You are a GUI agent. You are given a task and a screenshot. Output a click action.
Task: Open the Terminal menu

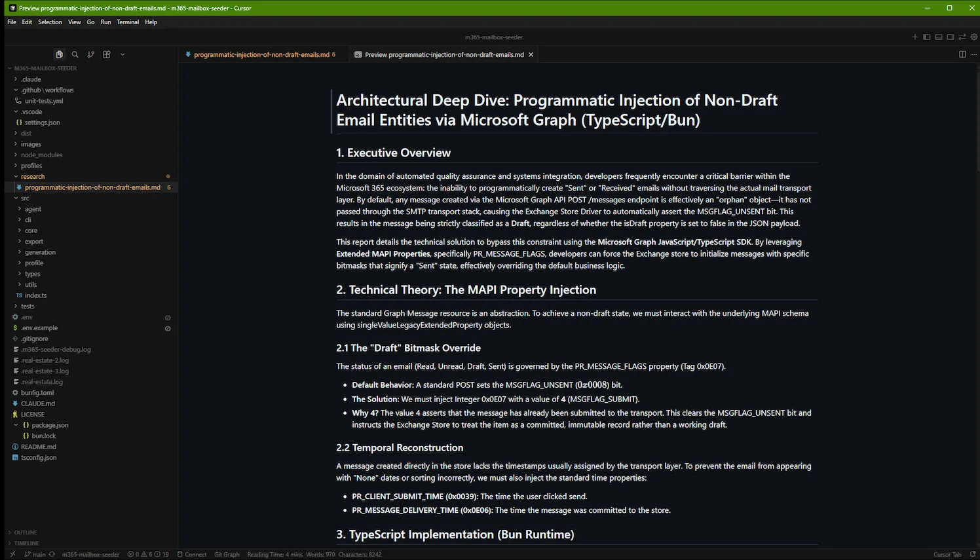point(128,22)
